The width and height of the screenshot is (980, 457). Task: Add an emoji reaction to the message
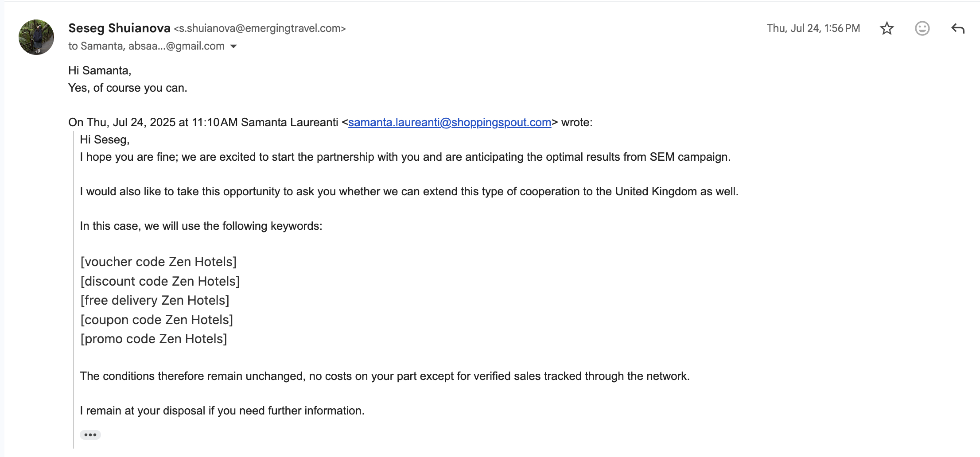click(x=922, y=28)
